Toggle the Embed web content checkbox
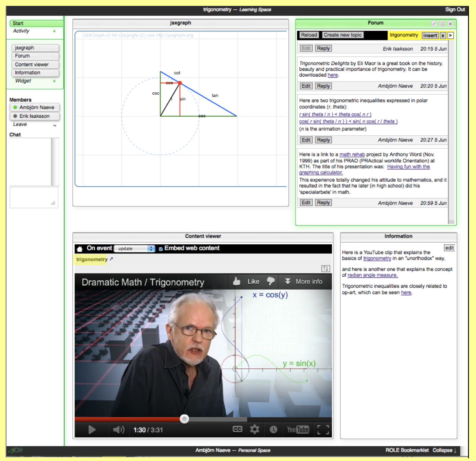The height and width of the screenshot is (461, 476). pos(161,249)
